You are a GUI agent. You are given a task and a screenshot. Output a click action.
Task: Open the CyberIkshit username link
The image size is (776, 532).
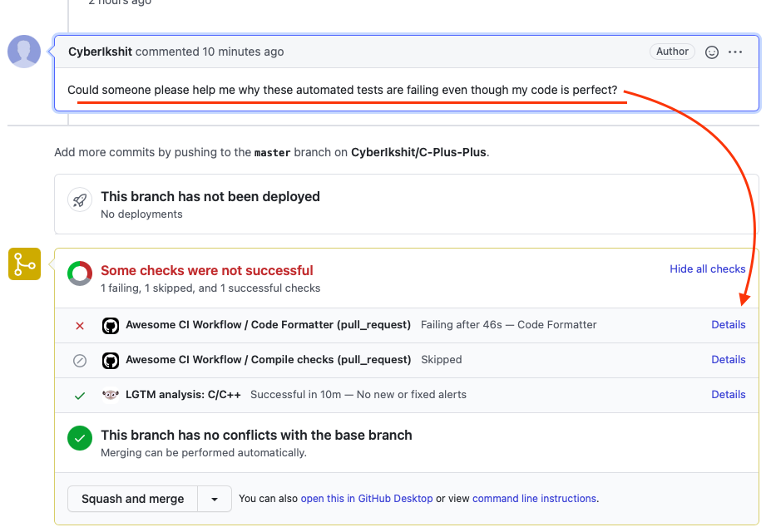click(x=100, y=52)
